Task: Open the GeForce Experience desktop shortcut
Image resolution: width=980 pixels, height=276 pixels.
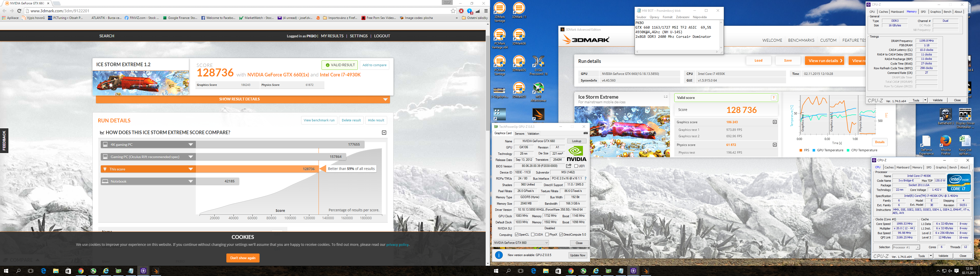Action: pos(926,145)
